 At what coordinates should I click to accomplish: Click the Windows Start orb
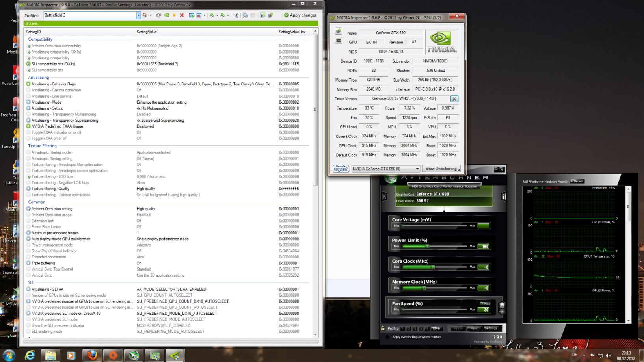click(x=9, y=355)
